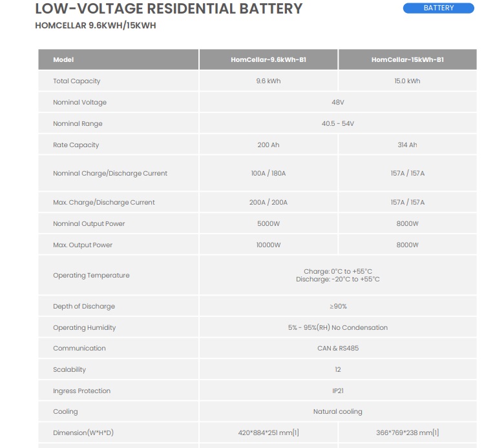This screenshot has height=448, width=484.
Task: Select the HomCellar-15kWh-B1 column header
Action: pyautogui.click(x=408, y=59)
